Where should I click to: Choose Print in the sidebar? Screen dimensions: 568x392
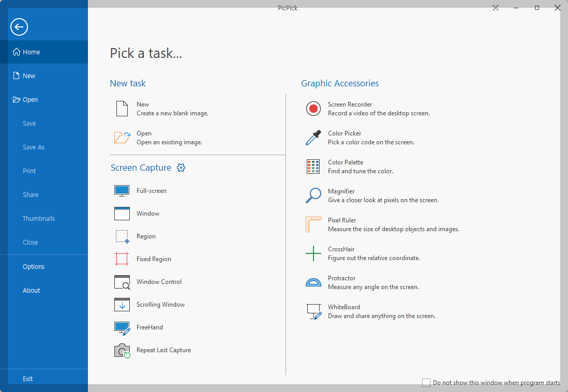click(44, 171)
